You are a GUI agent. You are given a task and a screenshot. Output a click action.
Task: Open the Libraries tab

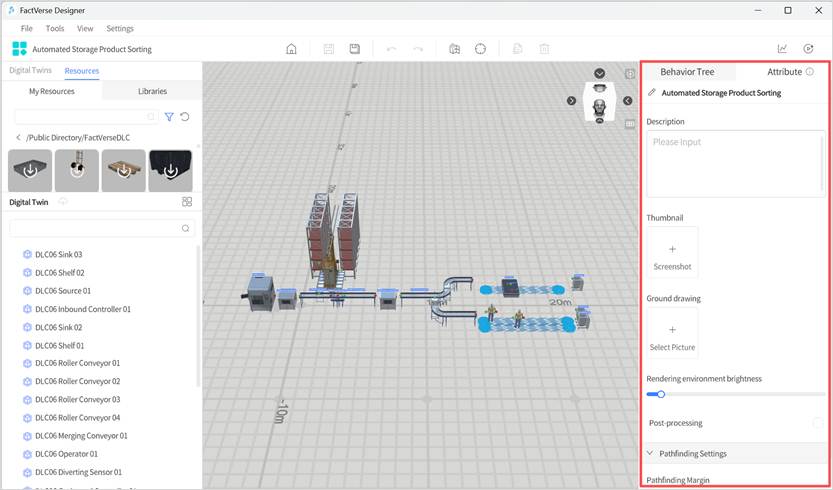point(152,91)
